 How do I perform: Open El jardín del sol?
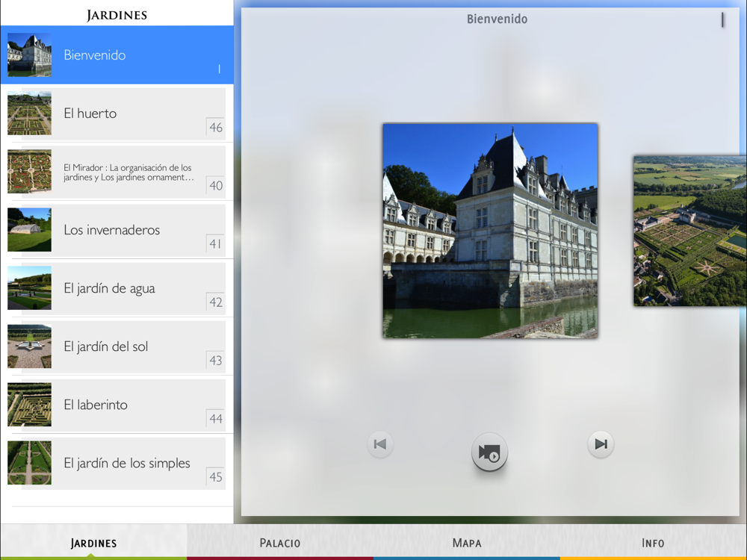click(x=117, y=346)
